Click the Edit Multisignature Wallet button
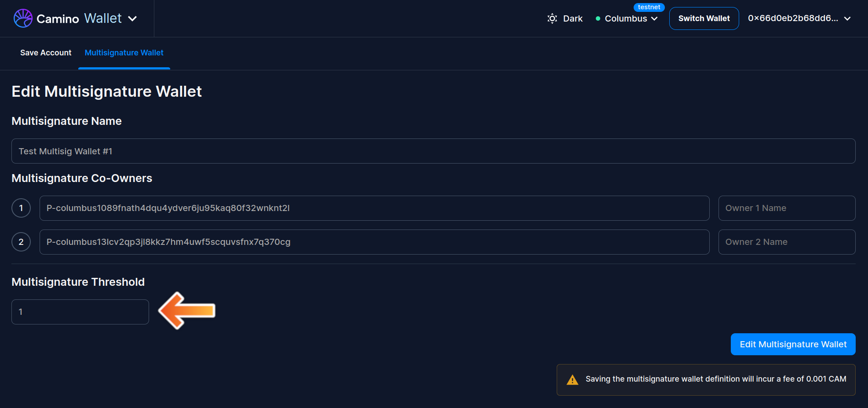The image size is (868, 408). 793,344
